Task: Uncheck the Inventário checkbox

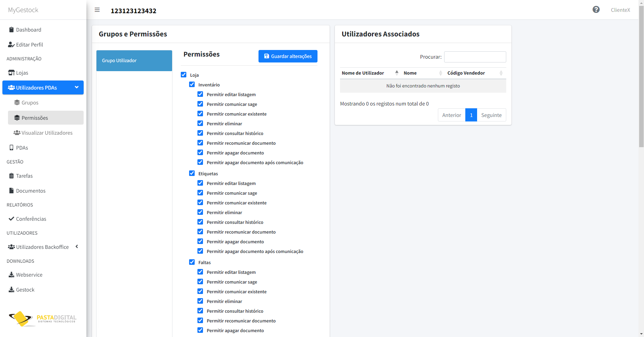Action: pyautogui.click(x=192, y=84)
